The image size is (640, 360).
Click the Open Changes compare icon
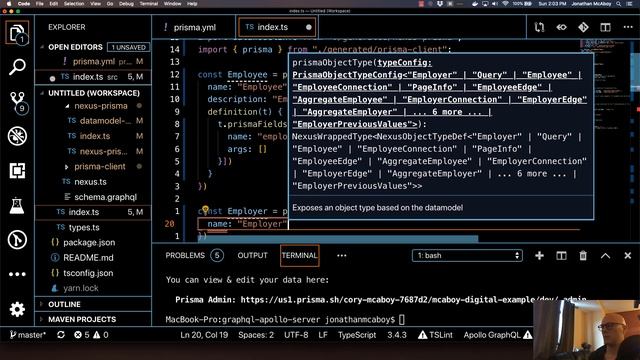pos(539,27)
